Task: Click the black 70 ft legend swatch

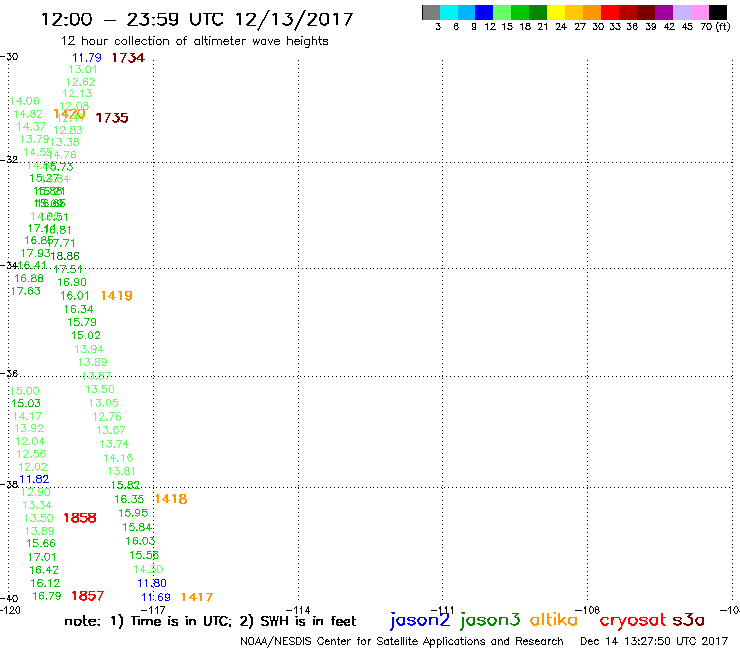Action: coord(718,12)
